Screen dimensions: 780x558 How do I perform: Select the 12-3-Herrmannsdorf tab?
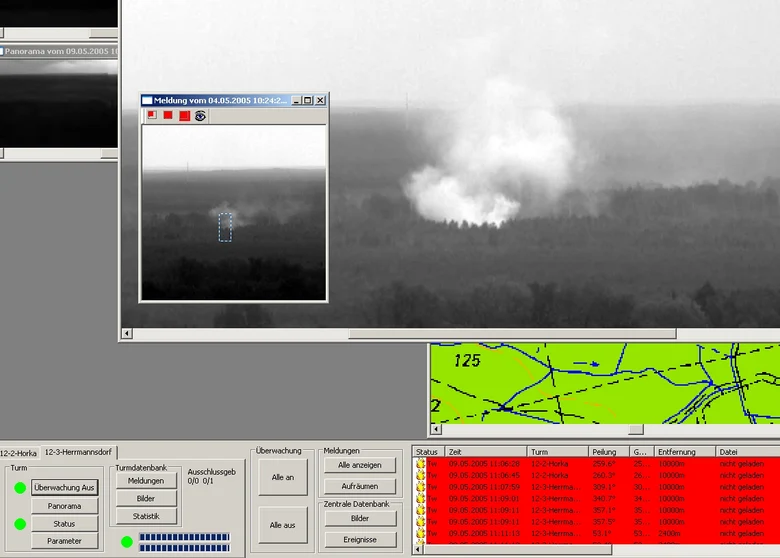pyautogui.click(x=79, y=452)
